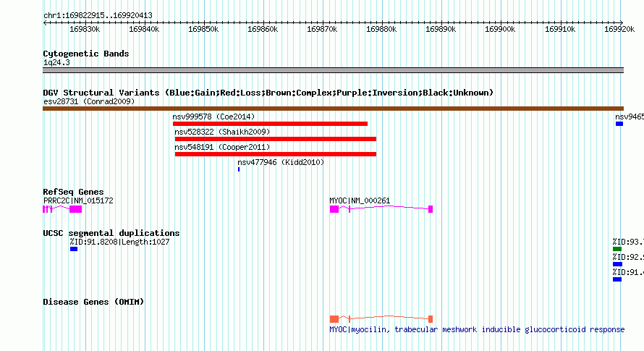Click ruler position 169900k
644x351 pixels.
tap(500, 29)
